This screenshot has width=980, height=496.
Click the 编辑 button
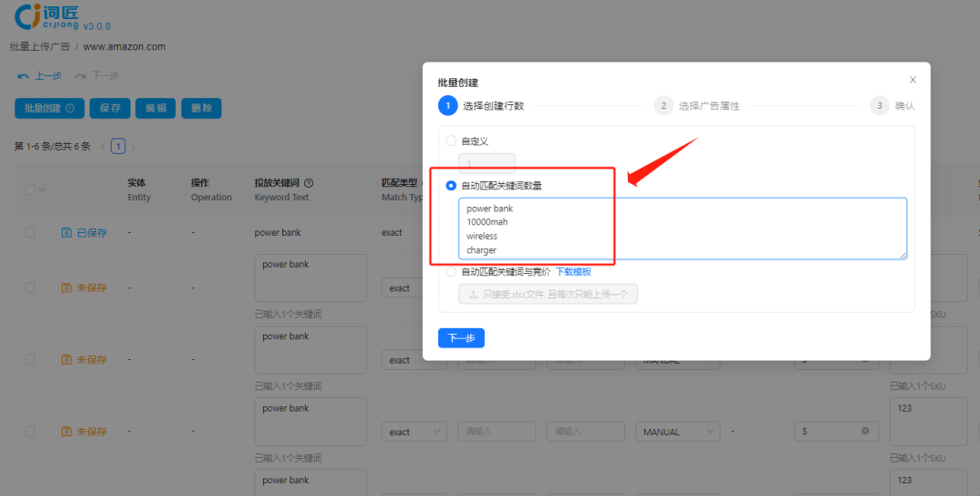pos(156,108)
